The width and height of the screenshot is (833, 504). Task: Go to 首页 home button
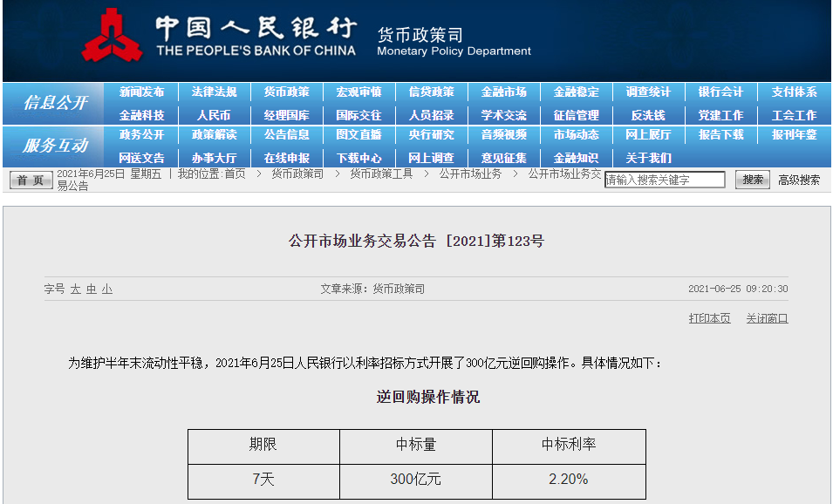(31, 180)
